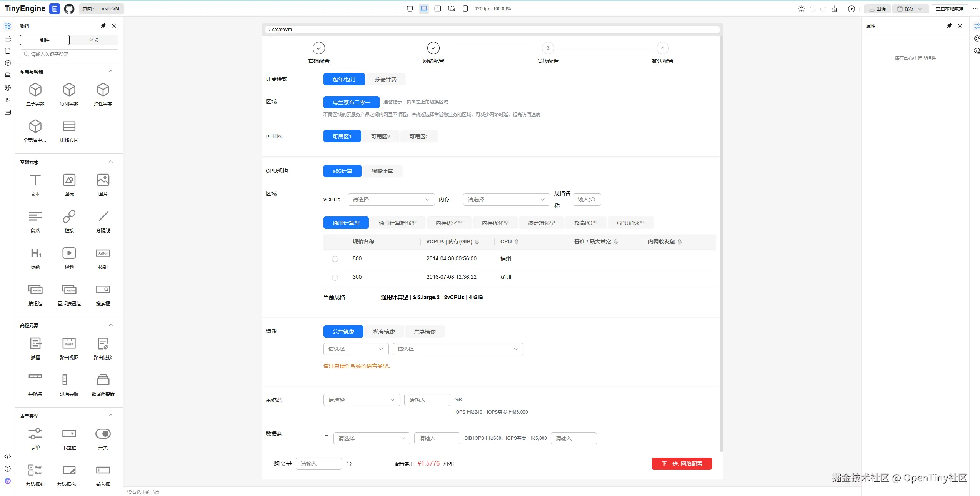The height and width of the screenshot is (496, 980).
Task: Open the vCPUs 请选择 dropdown
Action: (391, 200)
